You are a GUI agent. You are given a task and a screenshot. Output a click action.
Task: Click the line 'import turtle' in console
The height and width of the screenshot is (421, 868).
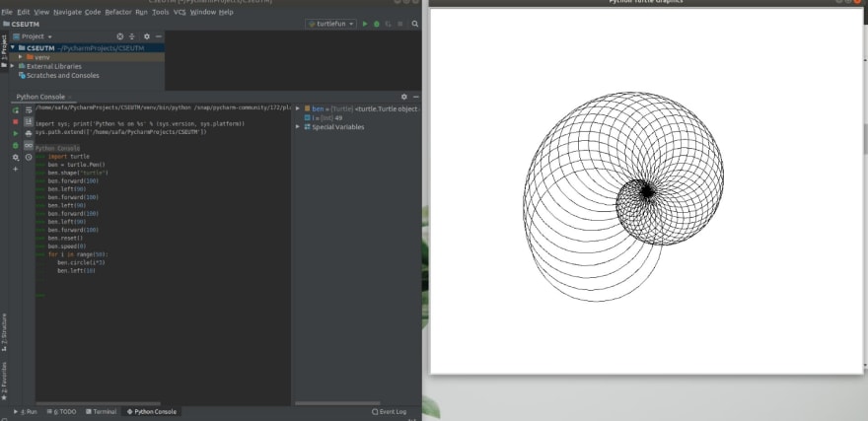(x=68, y=157)
